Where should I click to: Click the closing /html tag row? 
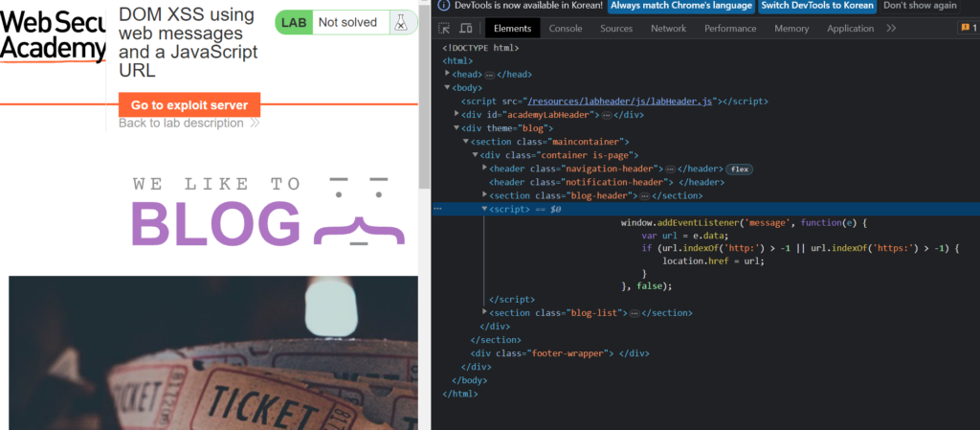point(460,394)
